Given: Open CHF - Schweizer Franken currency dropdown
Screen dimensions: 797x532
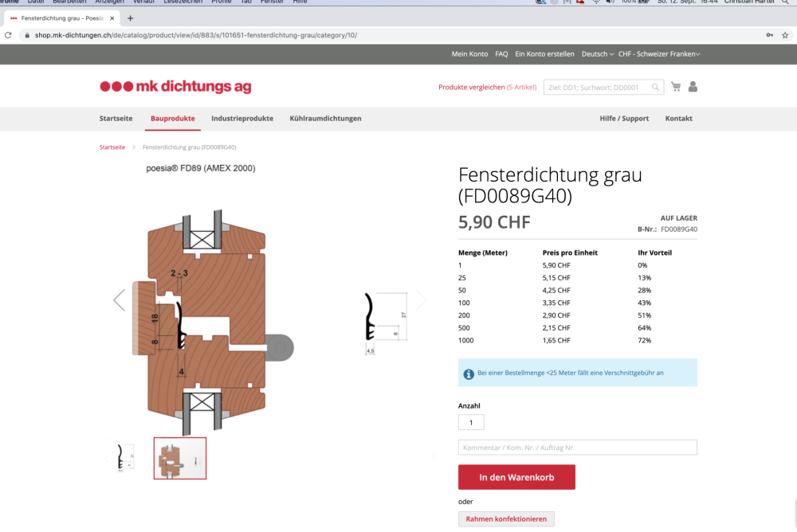Looking at the screenshot, I should [x=658, y=54].
